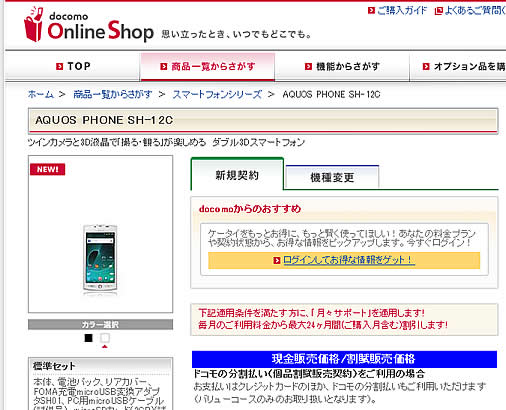Click the red arrow icon beside TOP

pos(59,66)
